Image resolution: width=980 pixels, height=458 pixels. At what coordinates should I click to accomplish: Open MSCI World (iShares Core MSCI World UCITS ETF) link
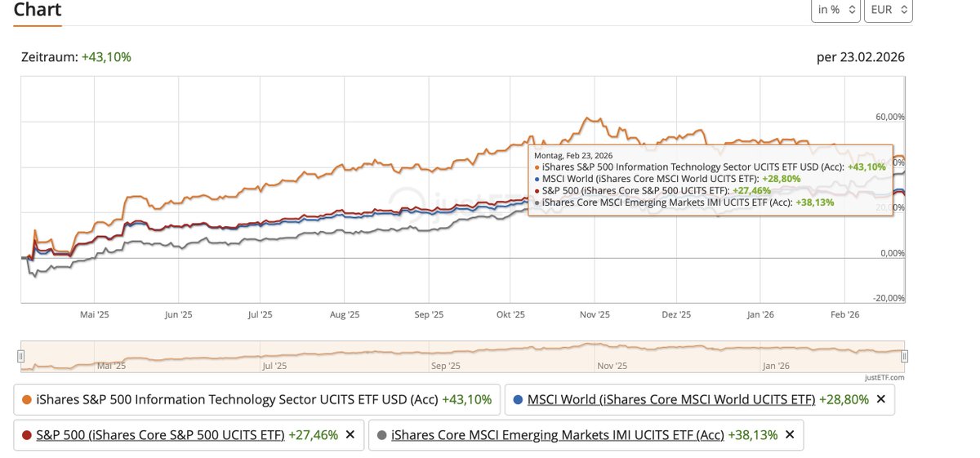(671, 399)
